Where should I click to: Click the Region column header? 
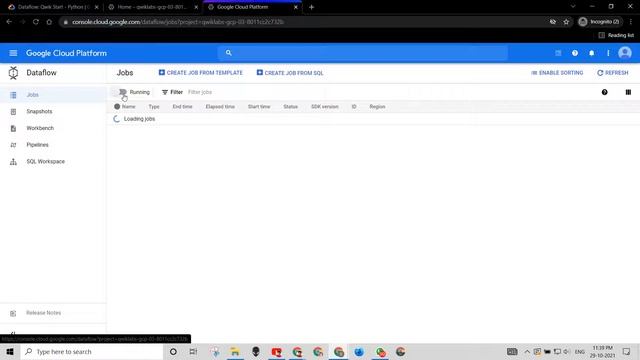[377, 107]
